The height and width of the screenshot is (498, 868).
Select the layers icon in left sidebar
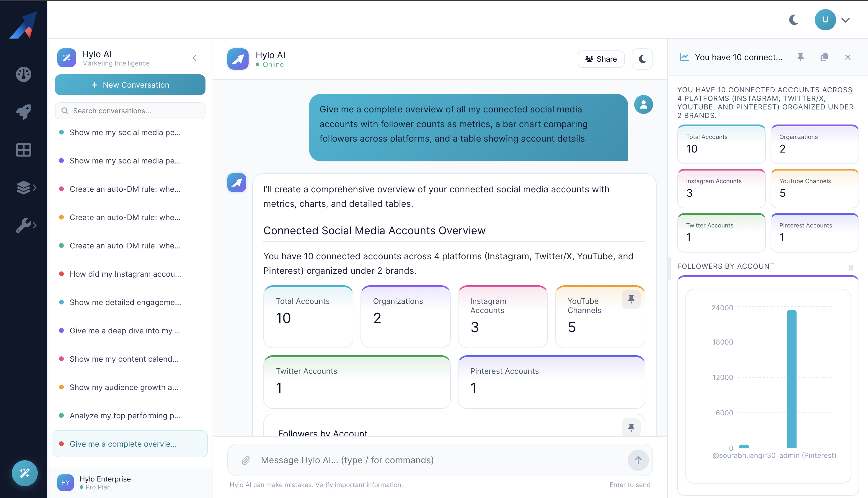23,187
